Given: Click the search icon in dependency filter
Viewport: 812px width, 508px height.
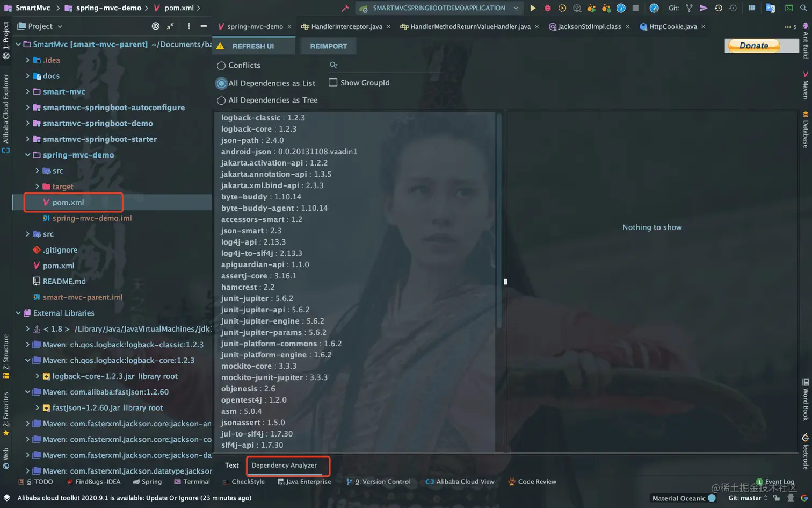Looking at the screenshot, I should coord(334,65).
